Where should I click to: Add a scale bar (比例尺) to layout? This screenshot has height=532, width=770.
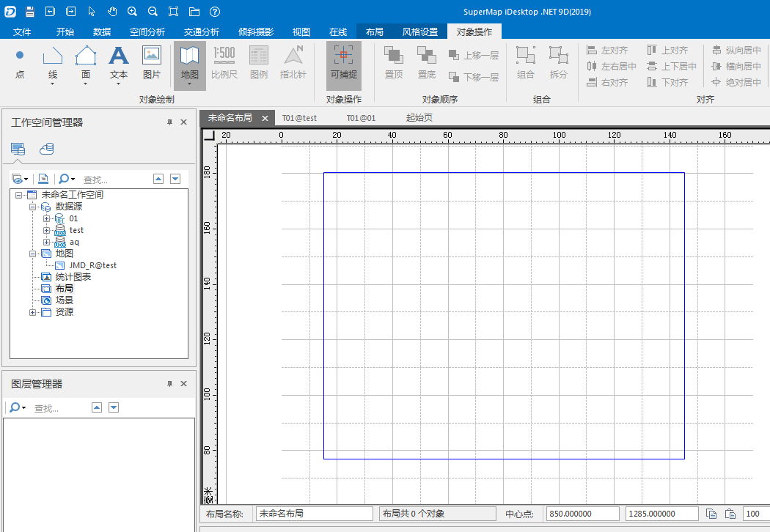coord(224,64)
